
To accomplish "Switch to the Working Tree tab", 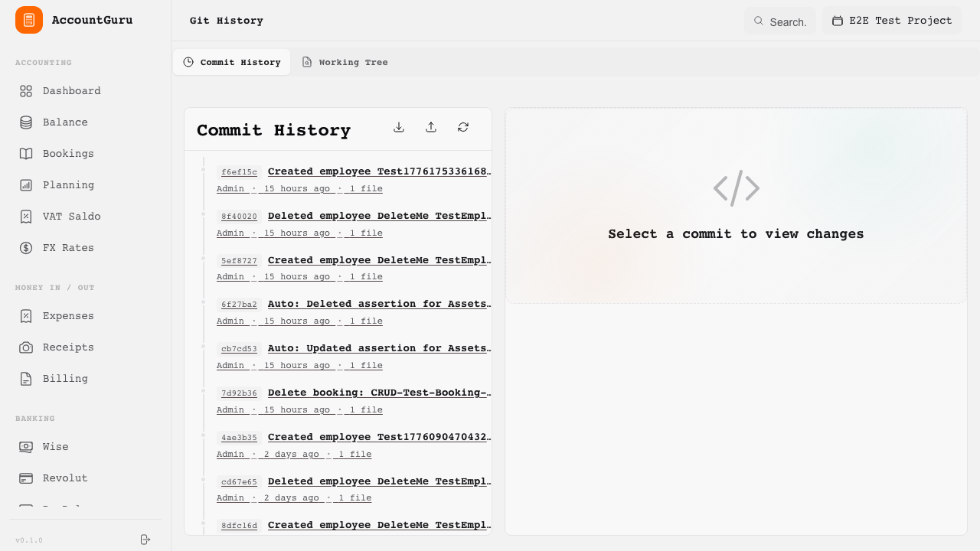I will click(x=345, y=62).
